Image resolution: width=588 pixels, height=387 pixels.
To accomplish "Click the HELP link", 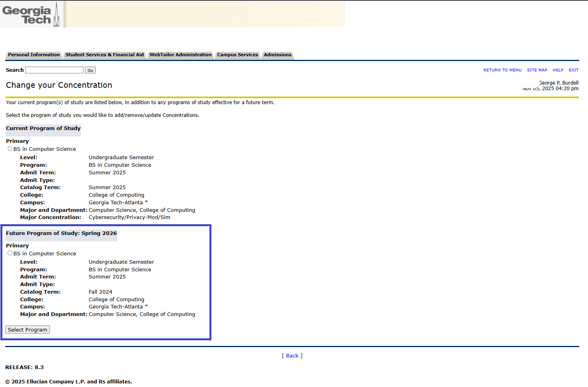I will (x=558, y=70).
